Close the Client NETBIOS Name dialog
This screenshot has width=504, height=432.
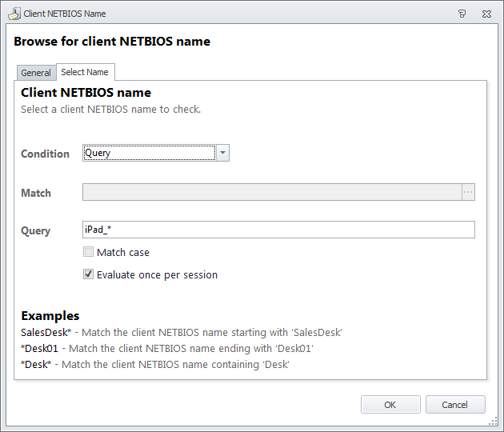486,14
